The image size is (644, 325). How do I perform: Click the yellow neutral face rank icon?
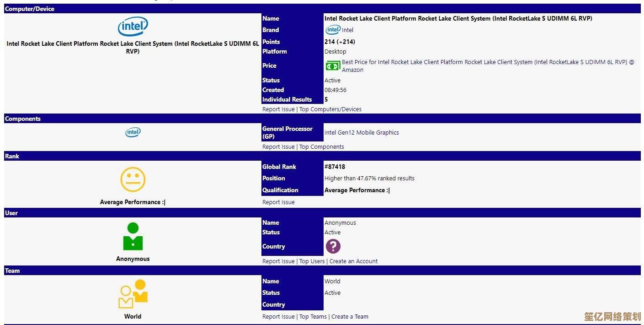133,179
